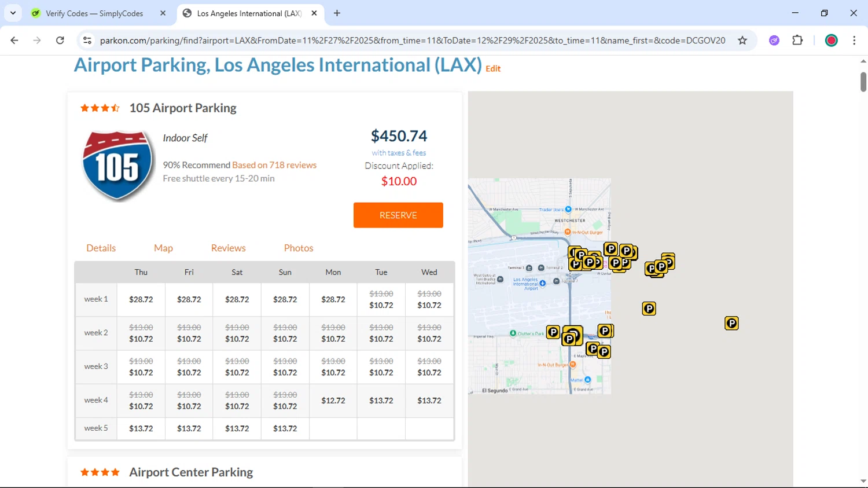This screenshot has height=488, width=868.
Task: Click the Airport Center Parking title
Action: (191, 472)
